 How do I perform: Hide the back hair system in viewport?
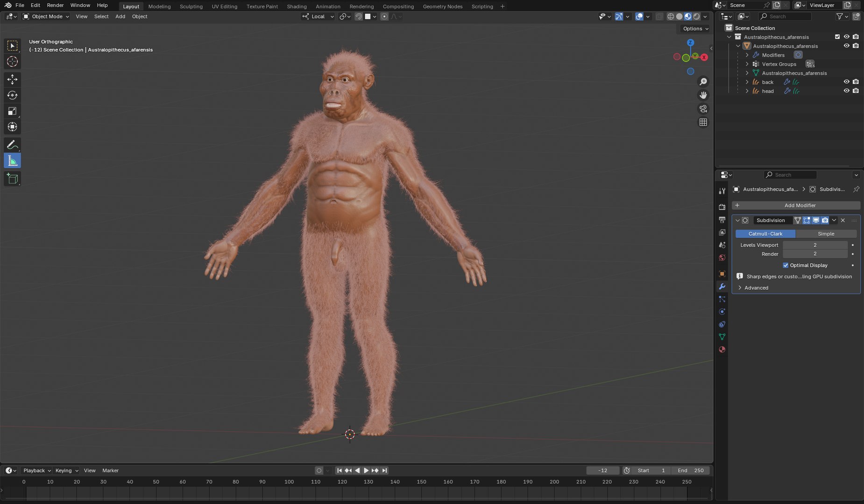pyautogui.click(x=846, y=82)
